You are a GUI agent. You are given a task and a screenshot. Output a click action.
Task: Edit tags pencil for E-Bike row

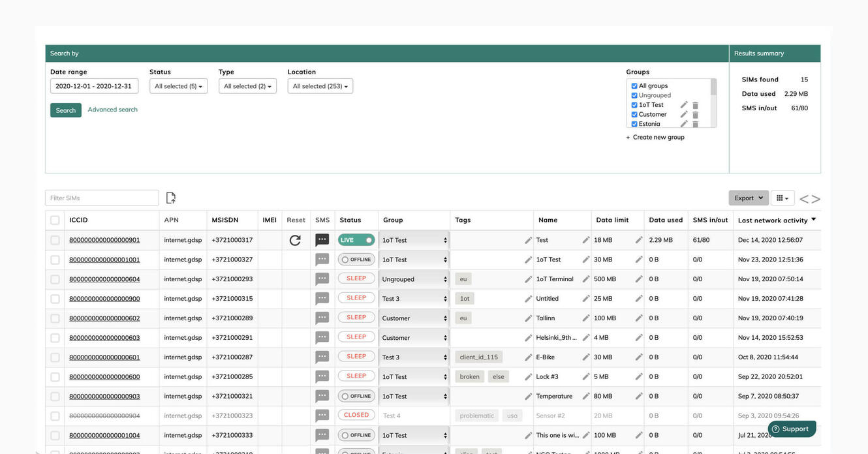tap(528, 357)
